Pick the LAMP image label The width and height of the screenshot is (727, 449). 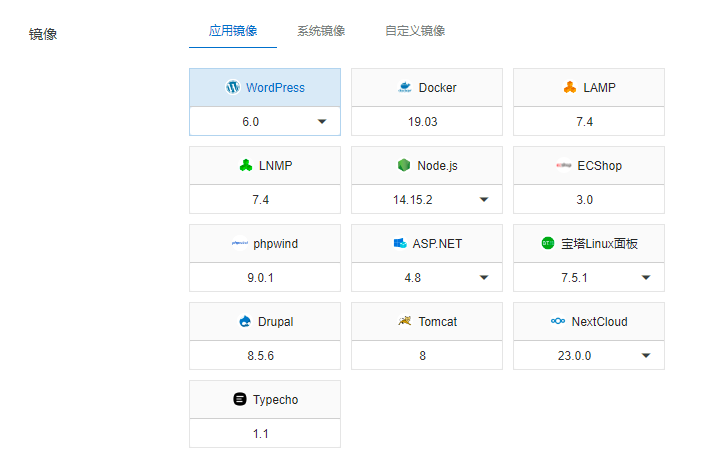click(x=599, y=88)
